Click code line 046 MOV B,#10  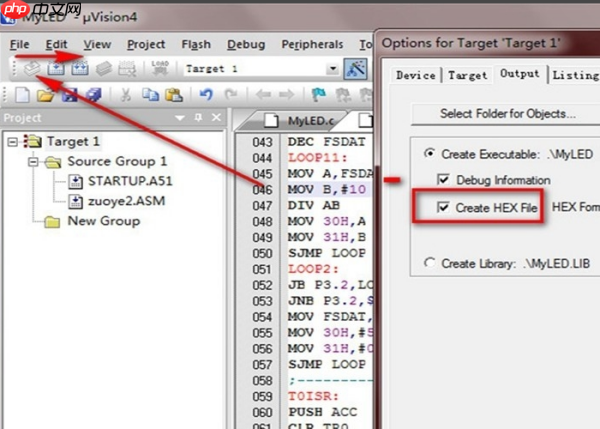tap(327, 189)
